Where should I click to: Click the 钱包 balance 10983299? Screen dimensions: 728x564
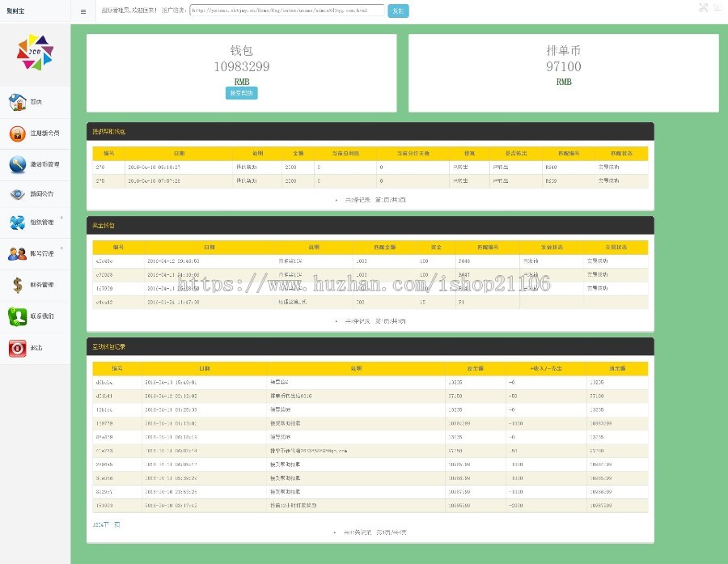coord(241,67)
